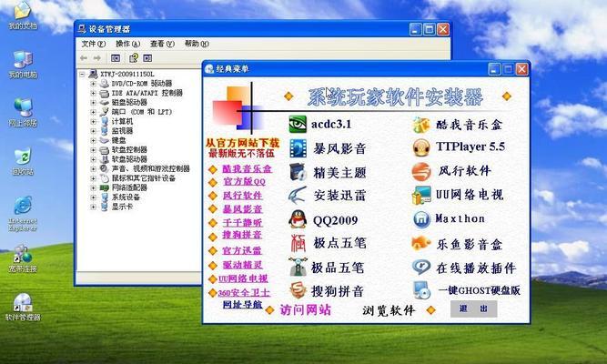
Task: Follow the 360安全卫士 link
Action: [x=244, y=293]
